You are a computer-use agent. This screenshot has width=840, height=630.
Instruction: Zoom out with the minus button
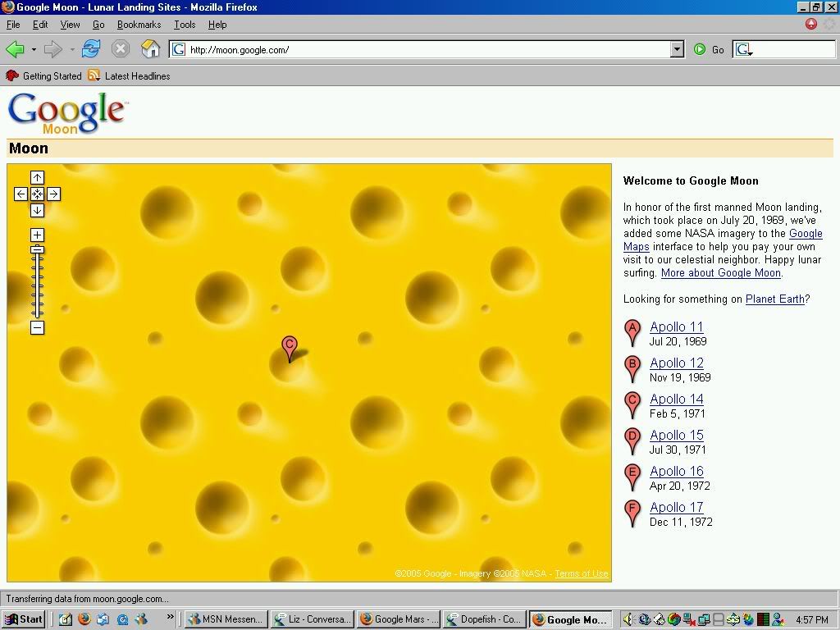click(37, 327)
